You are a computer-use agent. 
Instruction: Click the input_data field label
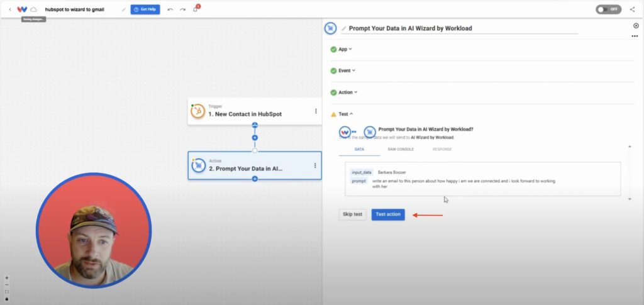[x=362, y=172]
